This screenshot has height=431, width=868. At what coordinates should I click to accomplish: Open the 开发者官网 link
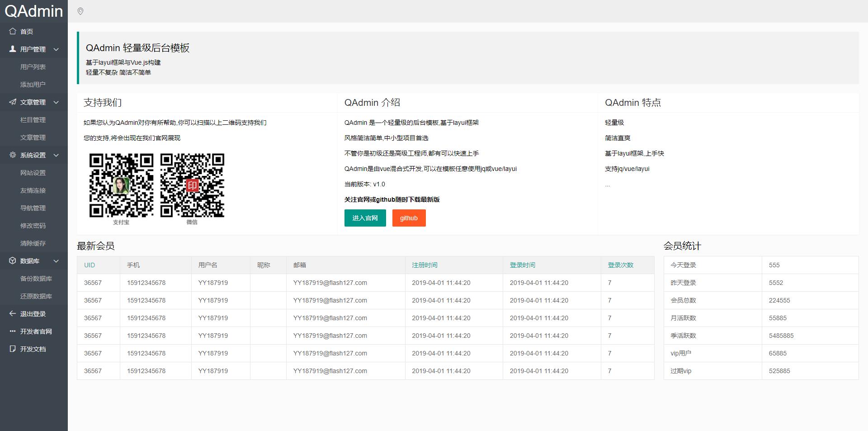coord(36,332)
